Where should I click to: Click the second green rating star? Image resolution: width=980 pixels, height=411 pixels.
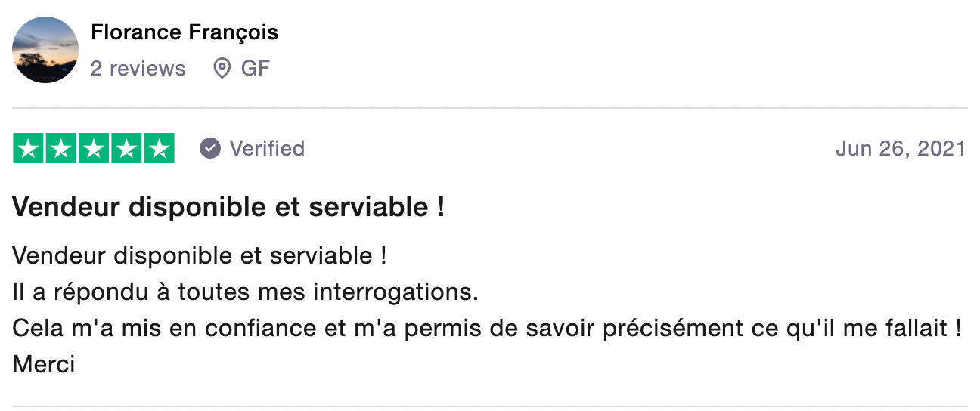point(62,148)
